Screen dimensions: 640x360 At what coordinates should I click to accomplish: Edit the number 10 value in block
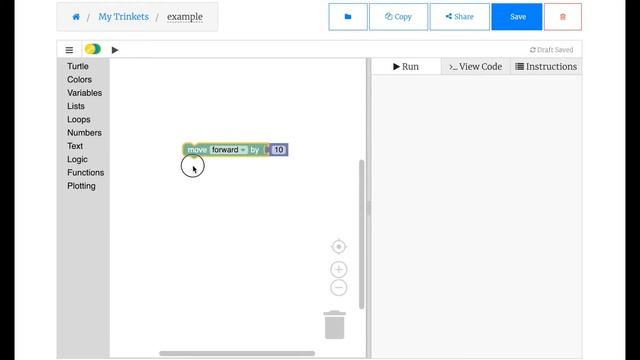(279, 150)
